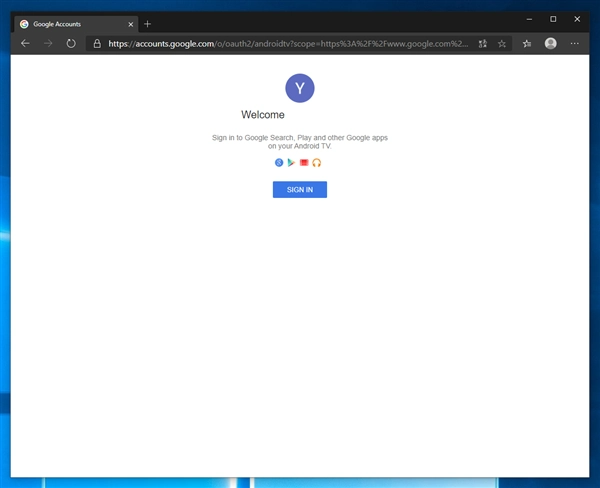Click the Google Play icon
The height and width of the screenshot is (488, 600).
[291, 163]
